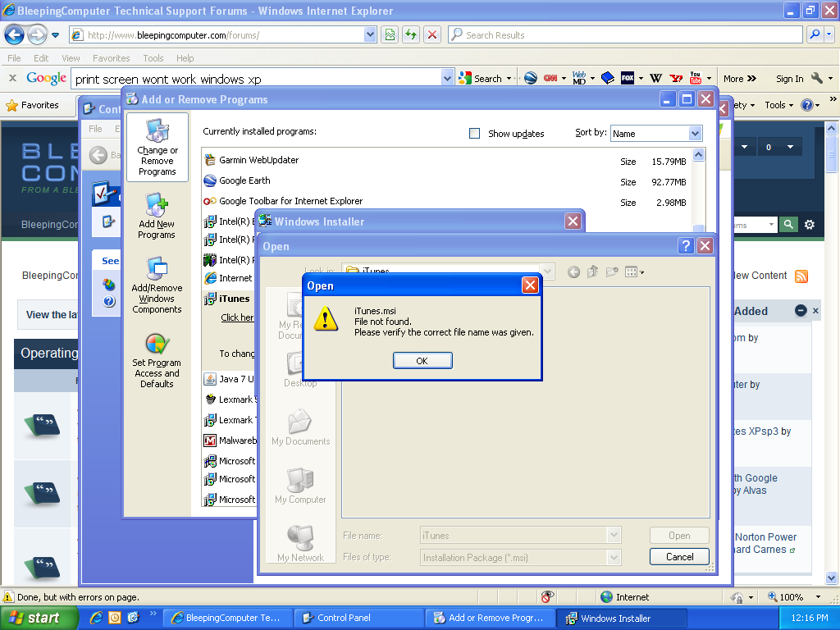Image resolution: width=840 pixels, height=630 pixels.
Task: Switch to Add or Remove Programs taskbar button
Action: [491, 618]
